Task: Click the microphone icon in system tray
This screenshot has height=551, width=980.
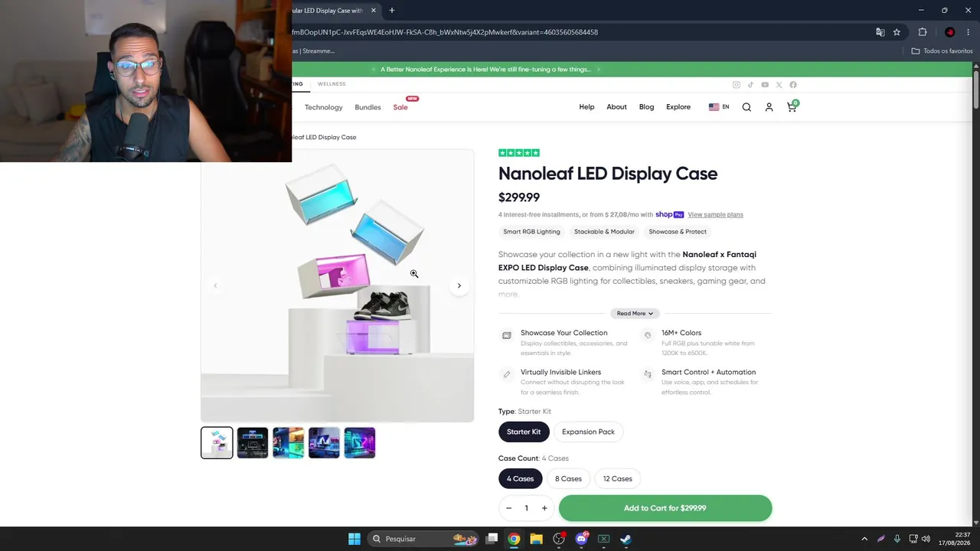Action: 897,539
